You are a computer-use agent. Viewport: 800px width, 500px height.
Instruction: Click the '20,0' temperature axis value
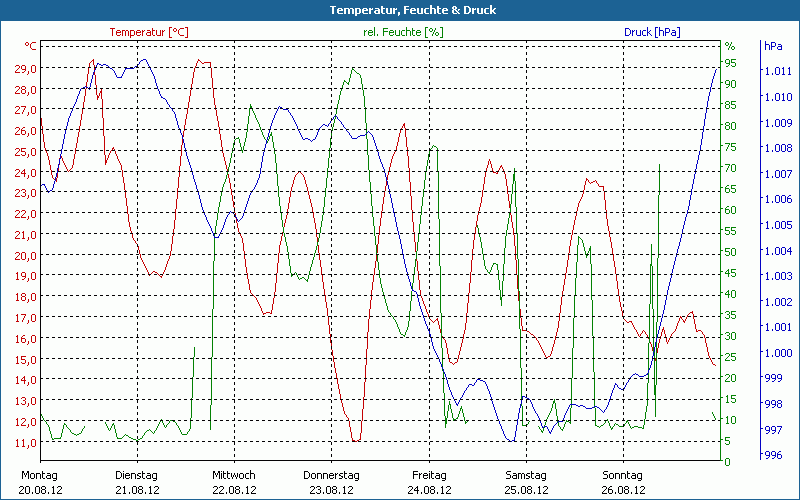(x=26, y=256)
